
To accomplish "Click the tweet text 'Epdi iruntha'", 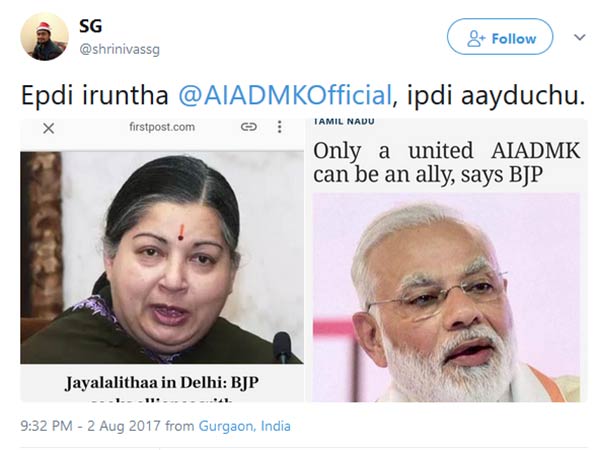I will tap(95, 95).
